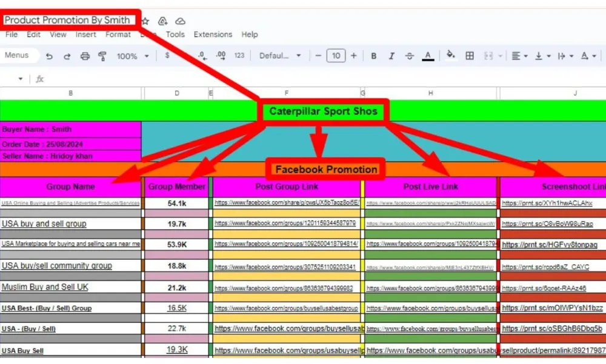Select column F header
The image size is (606, 364).
point(287,93)
